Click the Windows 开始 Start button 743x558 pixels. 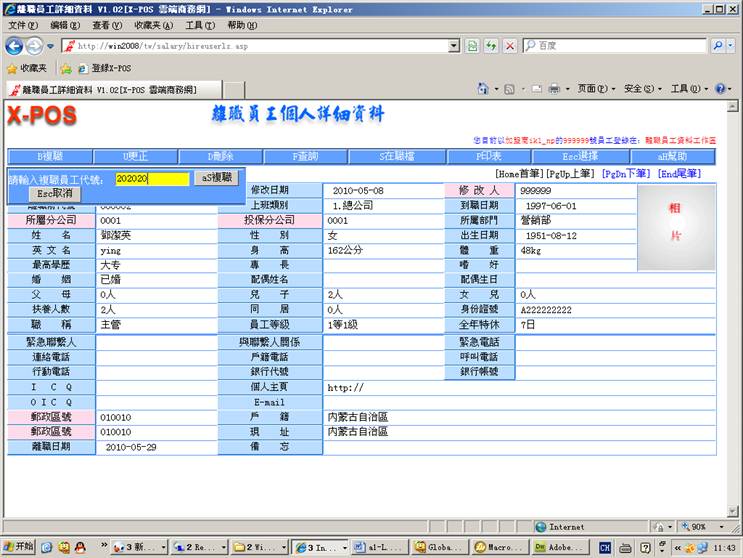tap(17, 547)
